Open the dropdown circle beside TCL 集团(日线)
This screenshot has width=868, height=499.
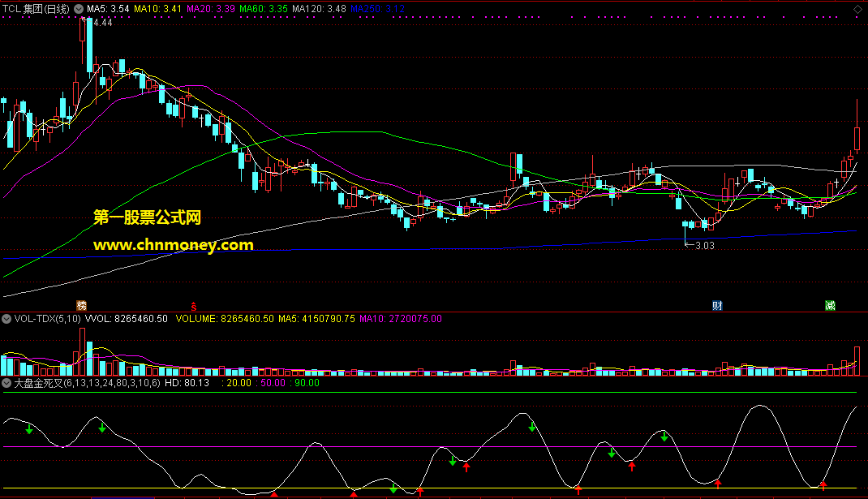pos(79,9)
